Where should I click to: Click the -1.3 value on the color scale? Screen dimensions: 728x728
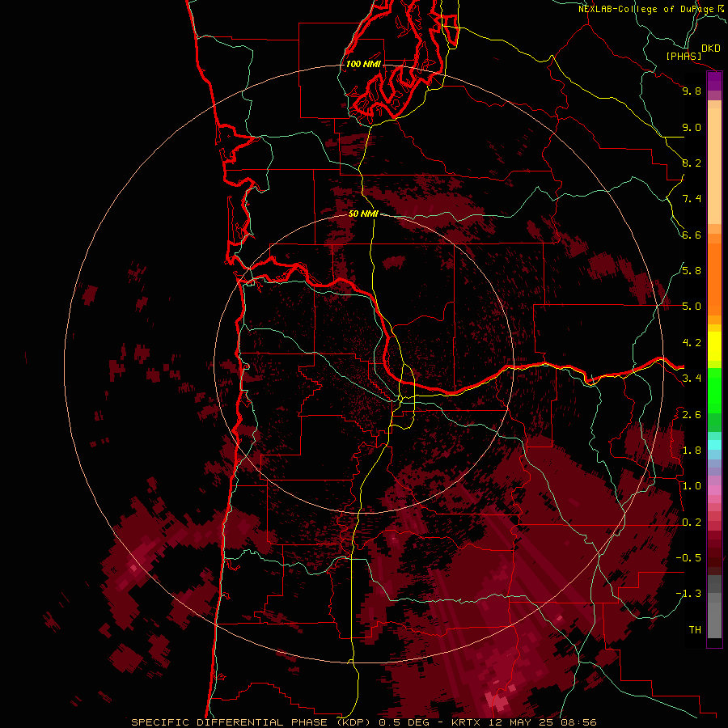(x=688, y=594)
